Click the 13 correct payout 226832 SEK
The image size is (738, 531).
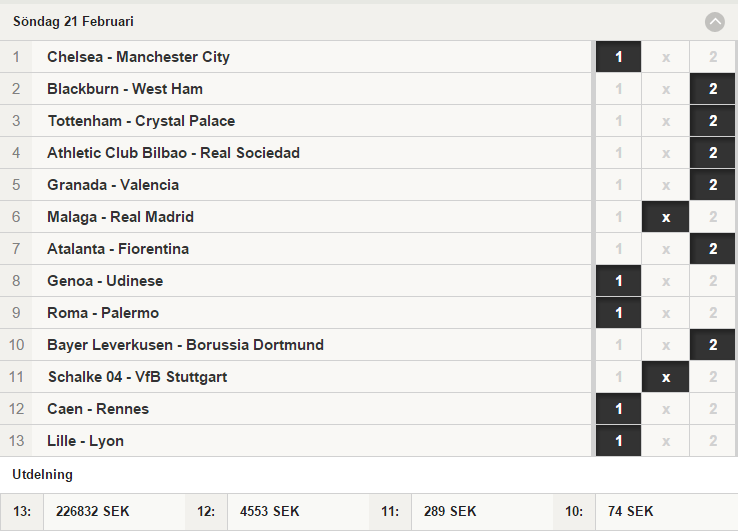click(x=92, y=511)
